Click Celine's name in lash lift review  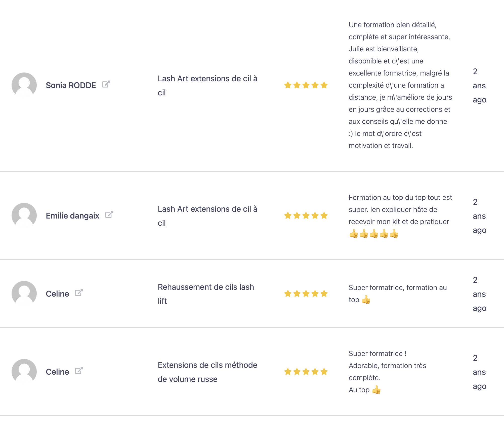point(57,294)
